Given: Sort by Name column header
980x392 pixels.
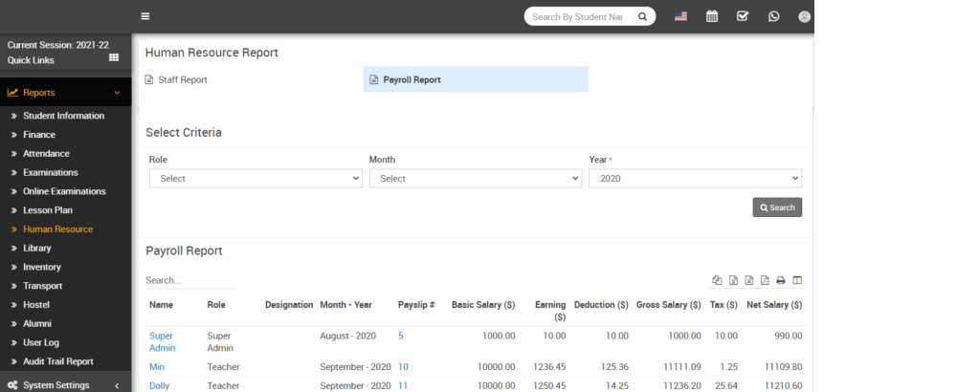Looking at the screenshot, I should pyautogui.click(x=161, y=305).
